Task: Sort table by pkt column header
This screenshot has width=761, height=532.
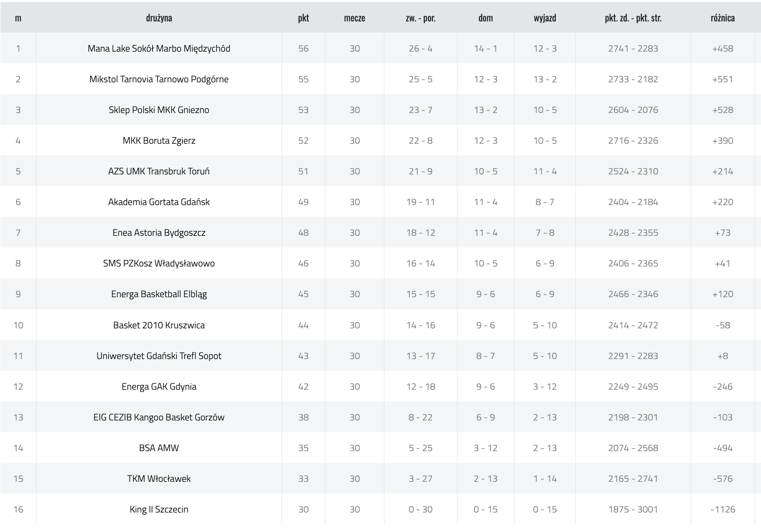Action: pyautogui.click(x=304, y=18)
